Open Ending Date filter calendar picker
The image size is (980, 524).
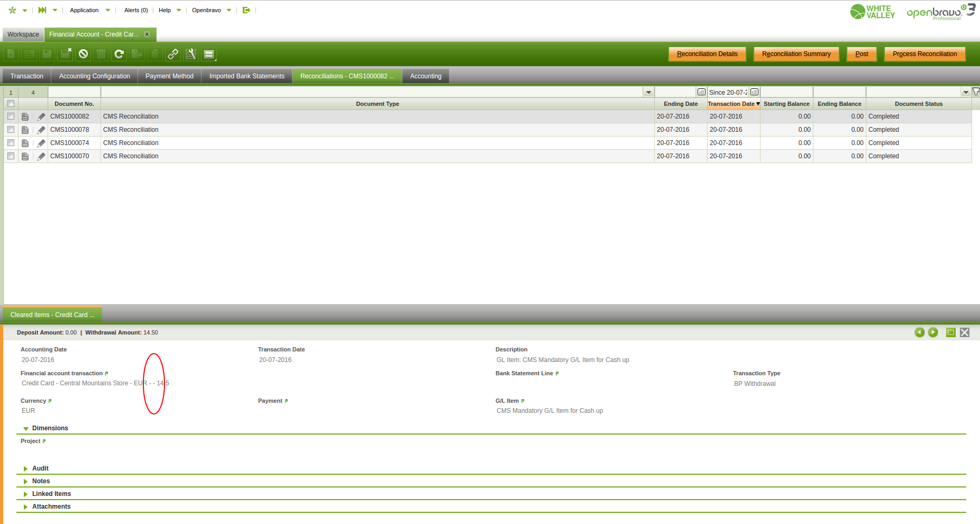point(701,92)
